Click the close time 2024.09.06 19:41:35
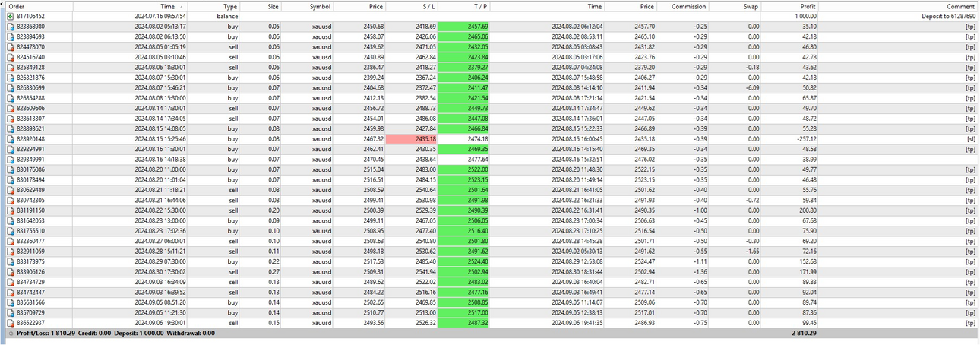Screen dimensions: 980x345 coord(576,323)
